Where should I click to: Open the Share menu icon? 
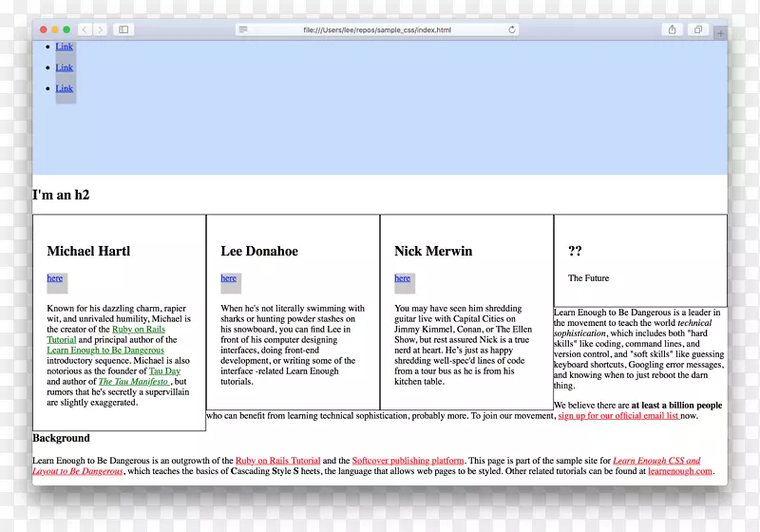pyautogui.click(x=673, y=29)
